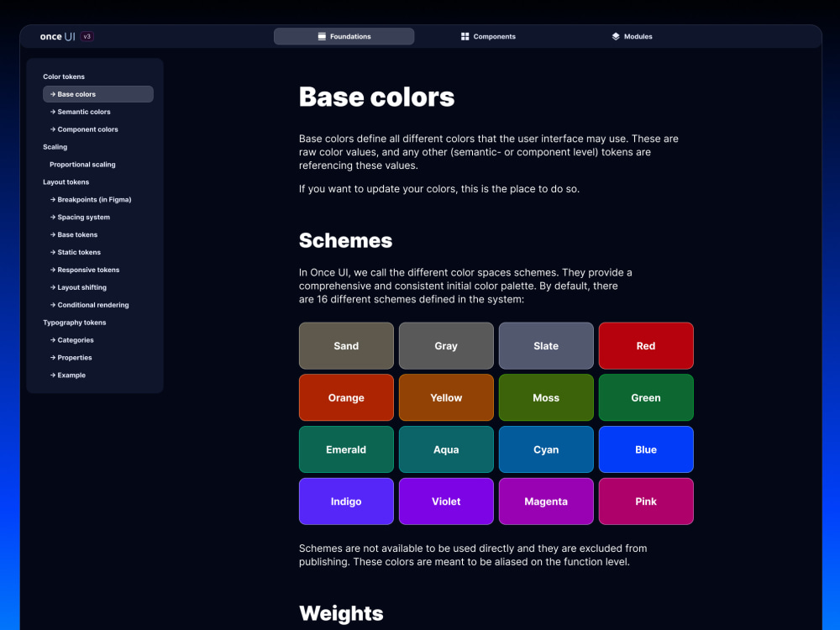Click the once UI logo
Image resolution: width=840 pixels, height=630 pixels.
point(57,36)
